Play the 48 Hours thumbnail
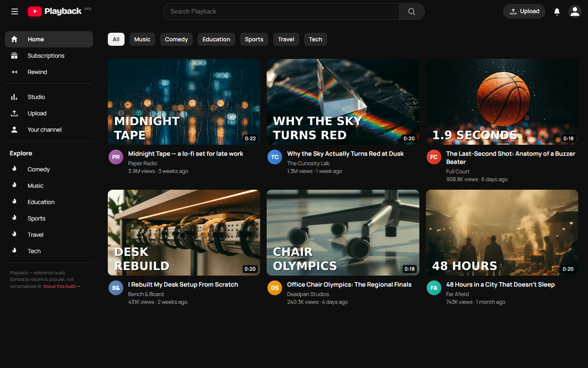The image size is (588, 368). 502,233
